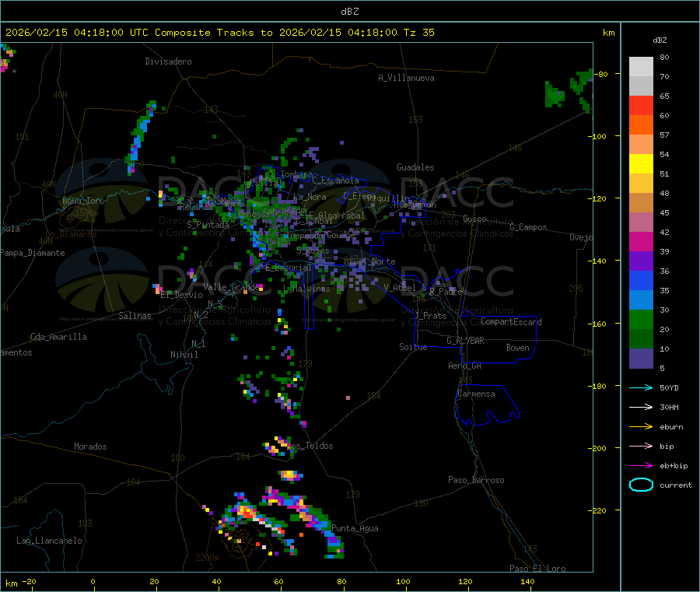The height and width of the screenshot is (592, 700).
Task: Pick the light gray 80 dBZ legend swatch
Action: point(641,67)
